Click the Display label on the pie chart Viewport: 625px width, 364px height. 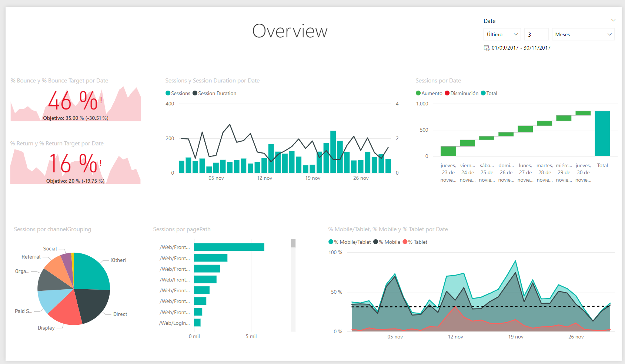pyautogui.click(x=46, y=328)
